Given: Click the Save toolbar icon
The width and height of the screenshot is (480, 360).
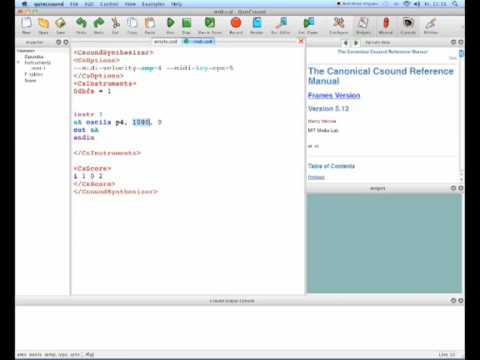Looking at the screenshot, I should pyautogui.click(x=60, y=25).
